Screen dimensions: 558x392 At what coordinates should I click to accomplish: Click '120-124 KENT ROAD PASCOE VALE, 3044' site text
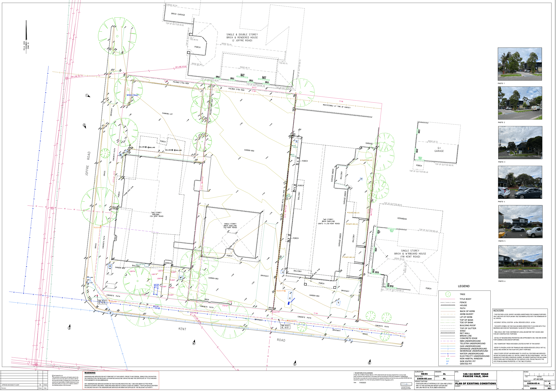coord(475,375)
